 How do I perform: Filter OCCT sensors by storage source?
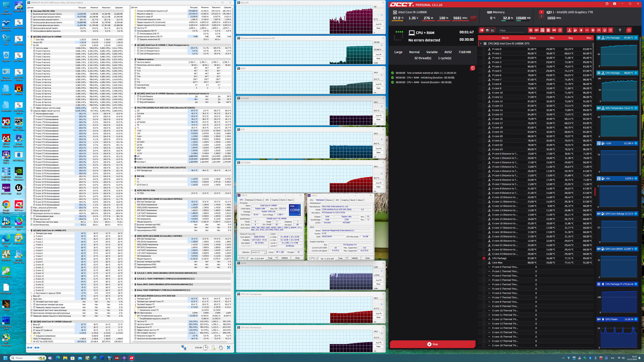click(x=548, y=30)
